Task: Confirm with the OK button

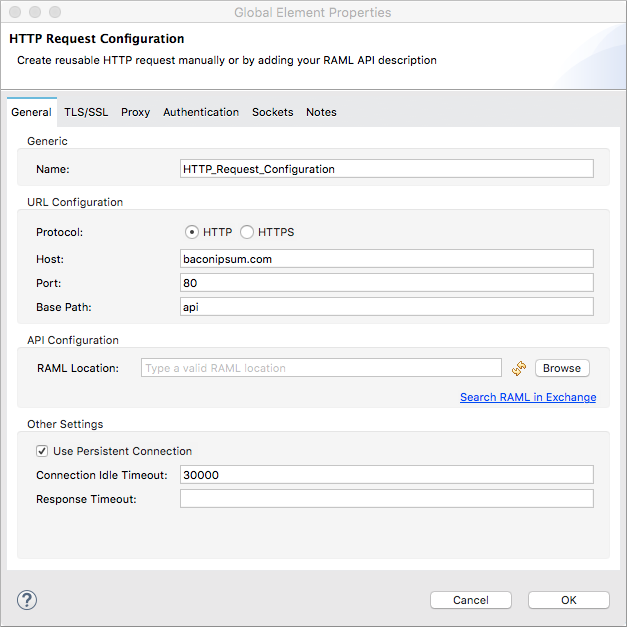Action: click(569, 600)
